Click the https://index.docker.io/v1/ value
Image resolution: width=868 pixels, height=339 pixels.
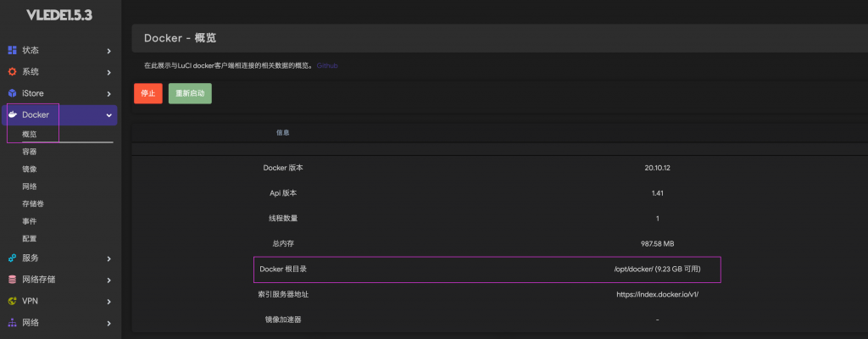point(657,295)
